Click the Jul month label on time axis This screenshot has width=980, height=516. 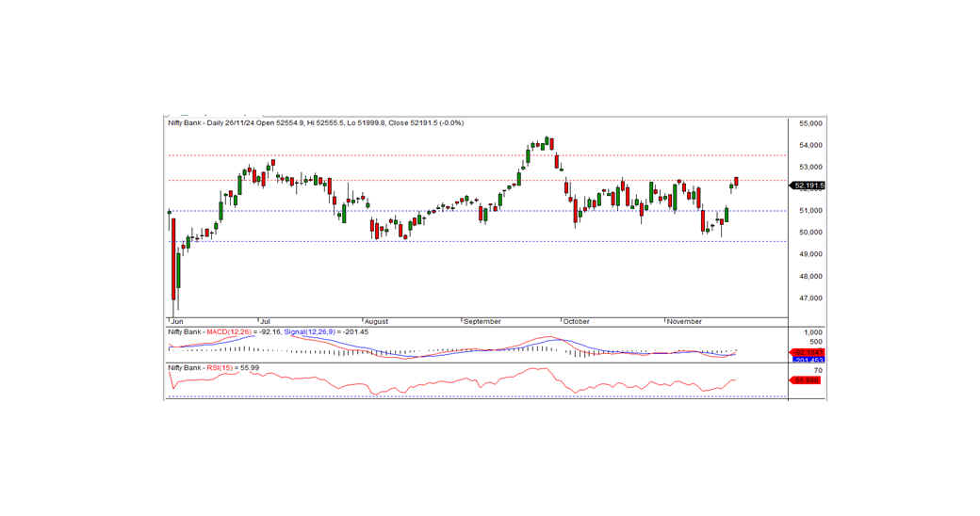point(265,322)
